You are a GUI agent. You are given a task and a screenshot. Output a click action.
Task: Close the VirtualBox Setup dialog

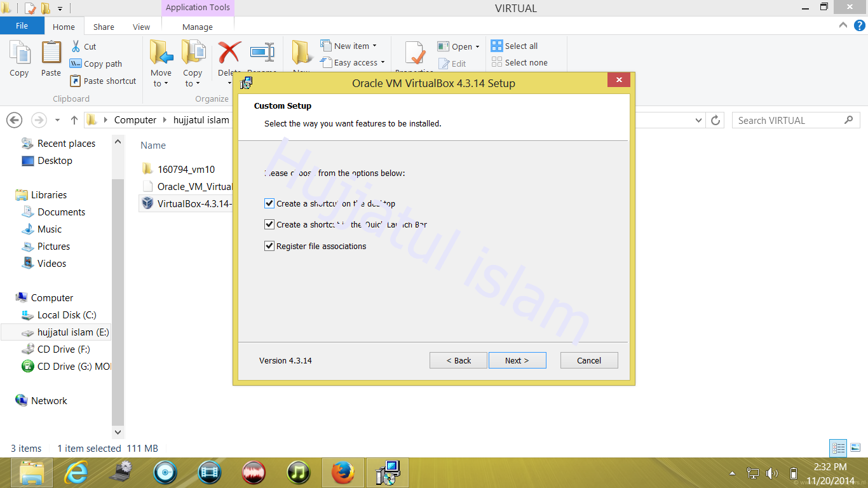pos(618,80)
